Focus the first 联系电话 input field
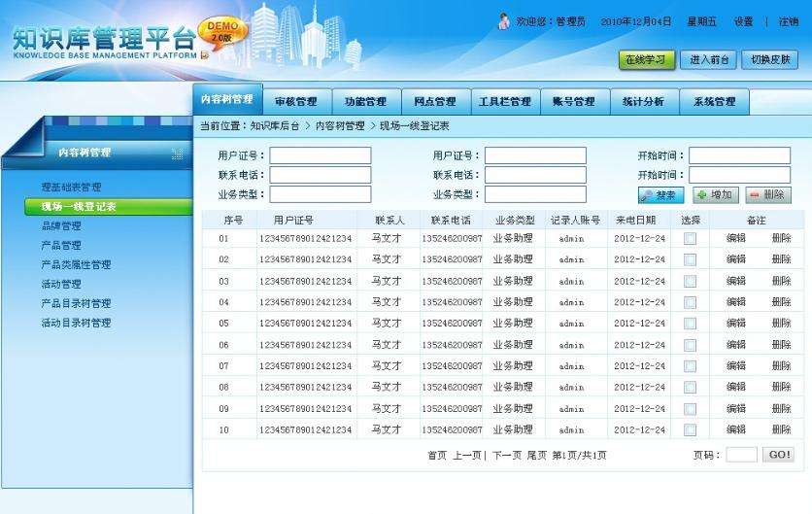Viewport: 812px width, 514px height. [x=321, y=175]
